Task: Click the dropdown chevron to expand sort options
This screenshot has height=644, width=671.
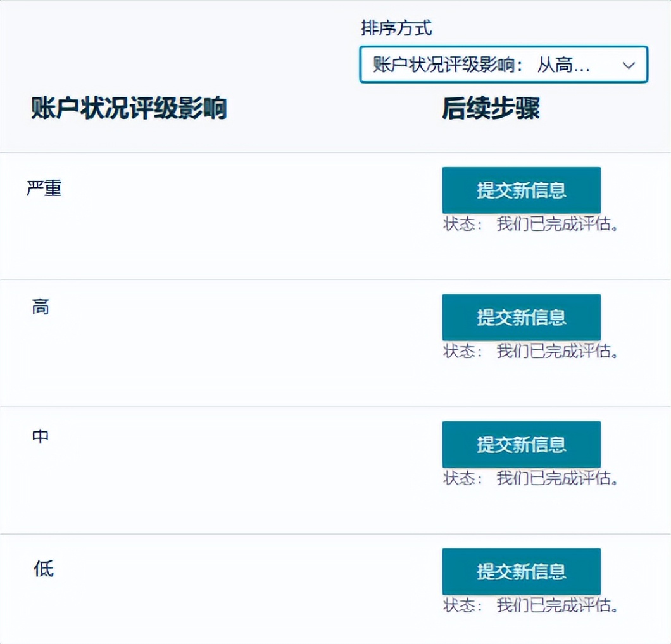Action: click(x=628, y=65)
